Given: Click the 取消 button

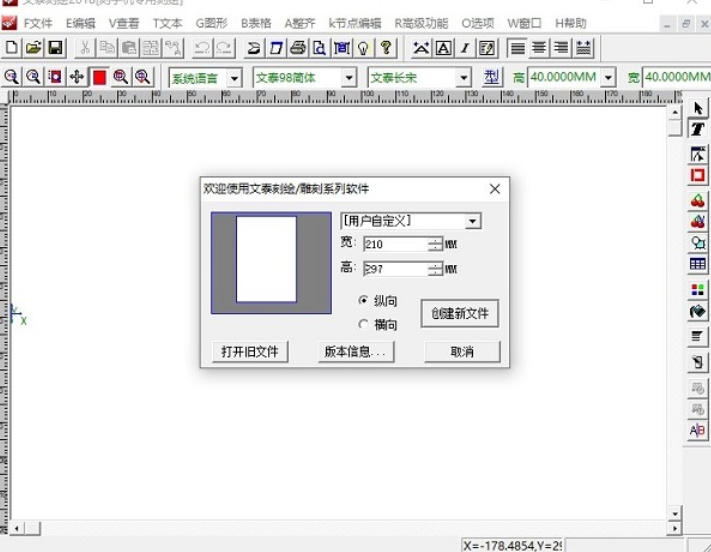Looking at the screenshot, I should click(462, 352).
